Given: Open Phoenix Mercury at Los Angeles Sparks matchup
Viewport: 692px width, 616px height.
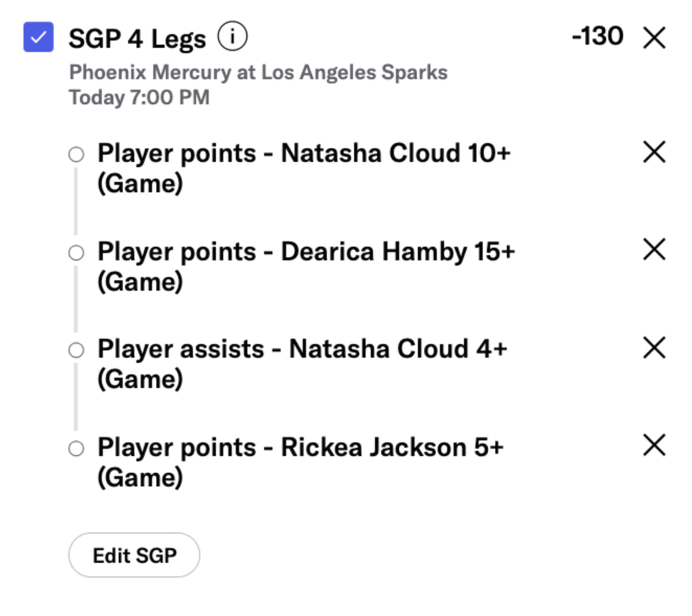Looking at the screenshot, I should pos(258,73).
